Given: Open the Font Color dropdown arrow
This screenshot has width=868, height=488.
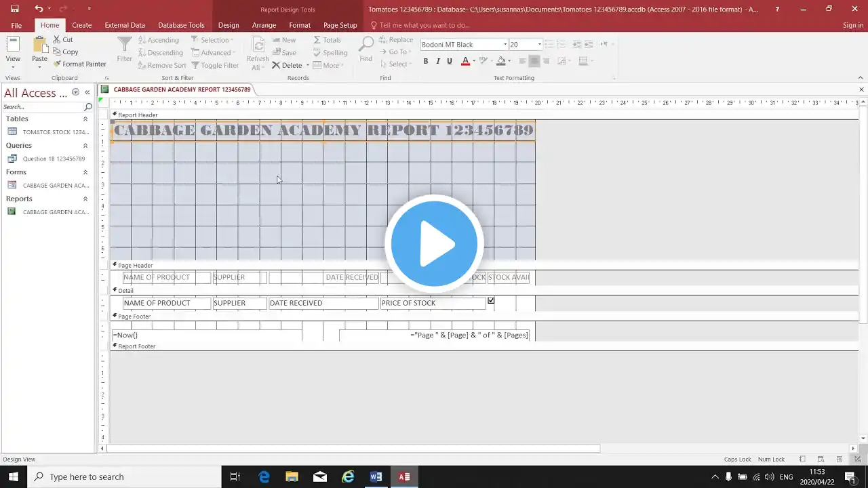Looking at the screenshot, I should 474,61.
